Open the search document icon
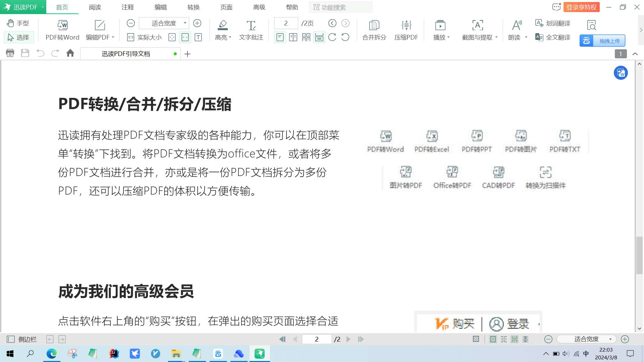 [x=591, y=25]
